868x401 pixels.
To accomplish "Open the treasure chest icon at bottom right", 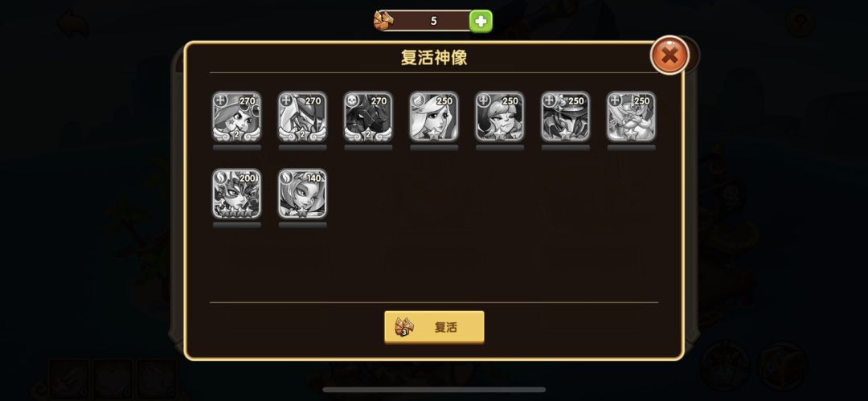I will (x=784, y=366).
